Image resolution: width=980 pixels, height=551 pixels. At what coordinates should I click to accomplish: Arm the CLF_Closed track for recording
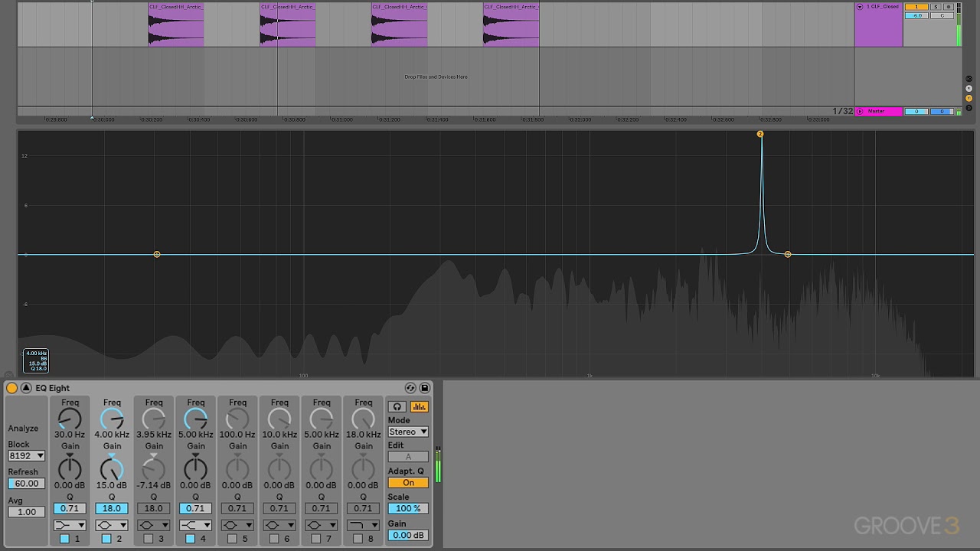click(949, 7)
